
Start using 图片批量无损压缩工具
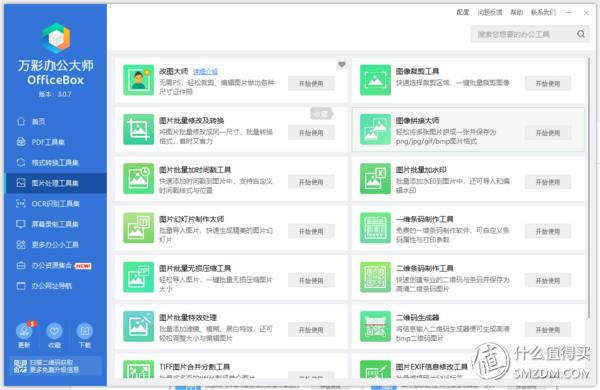coord(311,281)
